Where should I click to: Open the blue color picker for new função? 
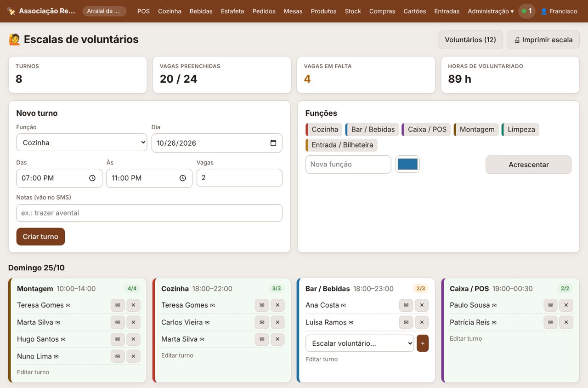pos(407,164)
